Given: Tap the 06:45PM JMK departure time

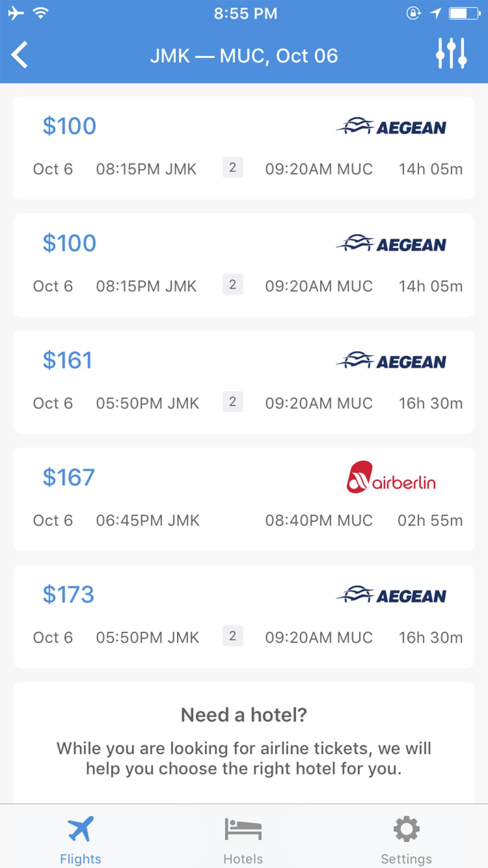Looking at the screenshot, I should point(148,520).
